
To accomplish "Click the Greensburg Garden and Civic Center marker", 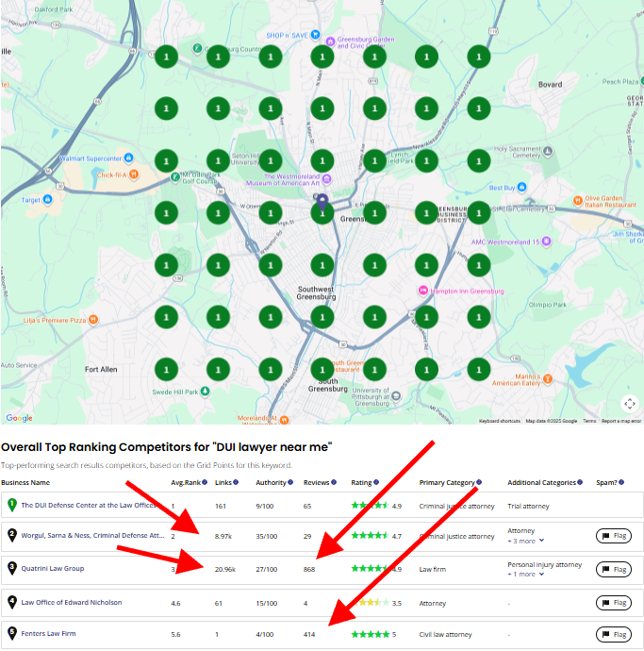I will click(x=330, y=42).
